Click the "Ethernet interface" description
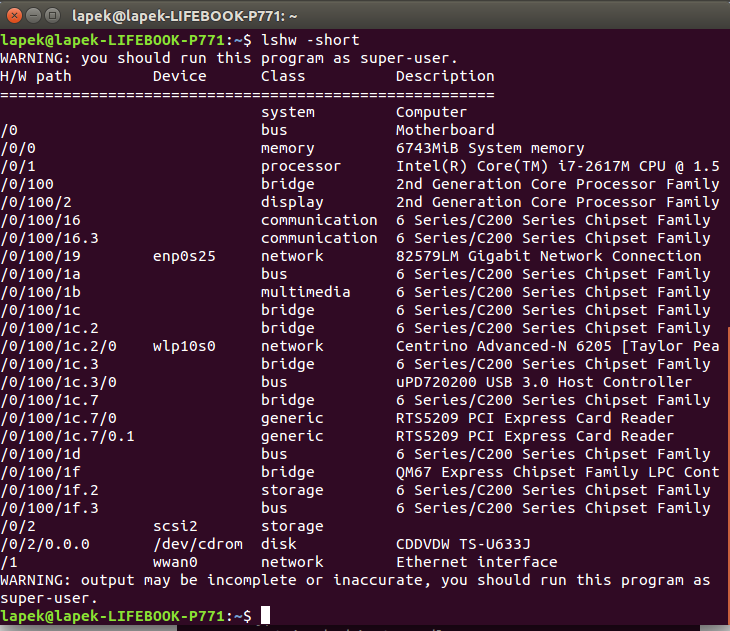The height and width of the screenshot is (631, 730). [476, 562]
